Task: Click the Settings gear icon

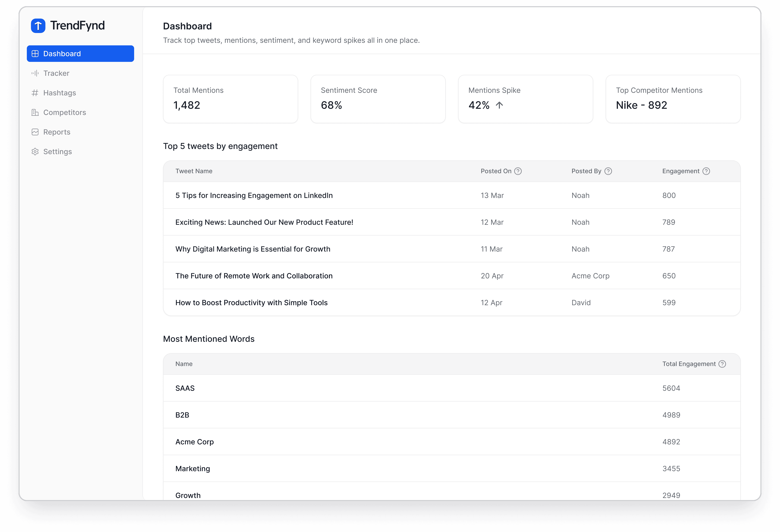Action: 35,152
